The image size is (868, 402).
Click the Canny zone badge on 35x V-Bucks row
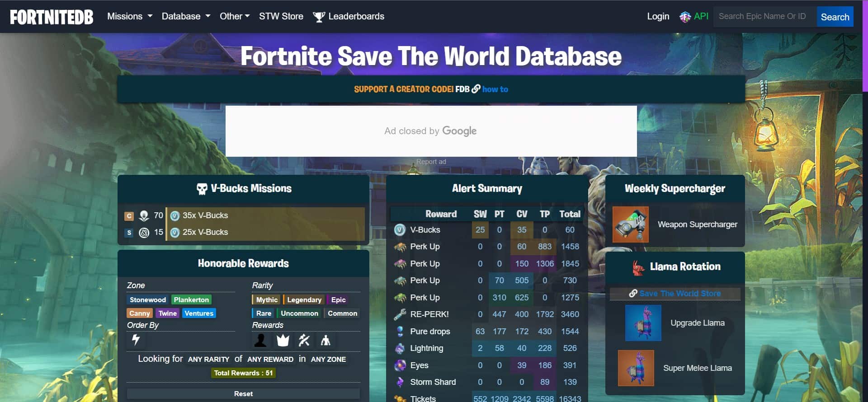[129, 216]
